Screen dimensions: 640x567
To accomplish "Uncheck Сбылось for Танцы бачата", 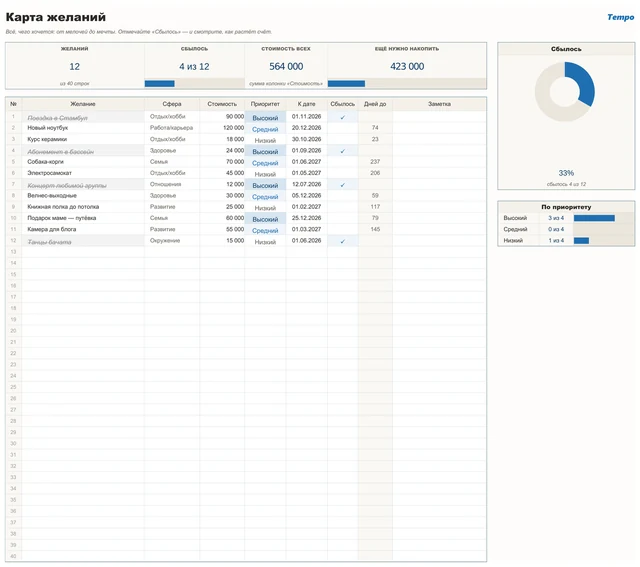I will (342, 241).
